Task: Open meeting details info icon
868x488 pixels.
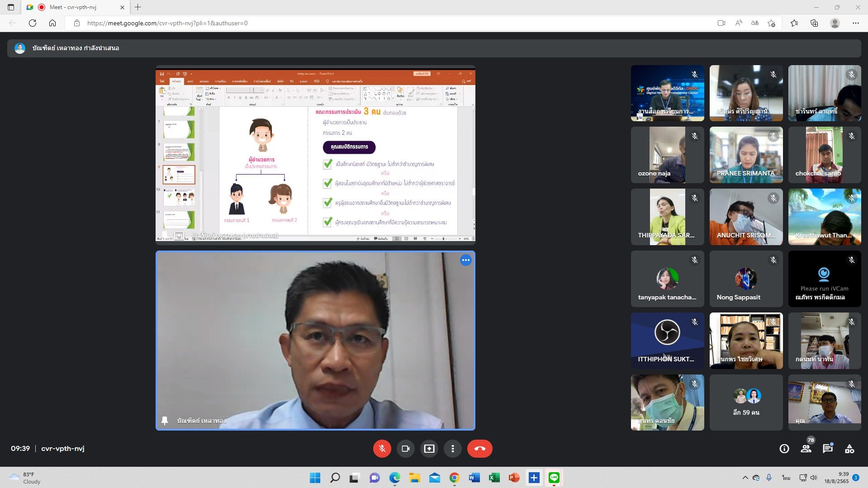Action: [x=784, y=449]
